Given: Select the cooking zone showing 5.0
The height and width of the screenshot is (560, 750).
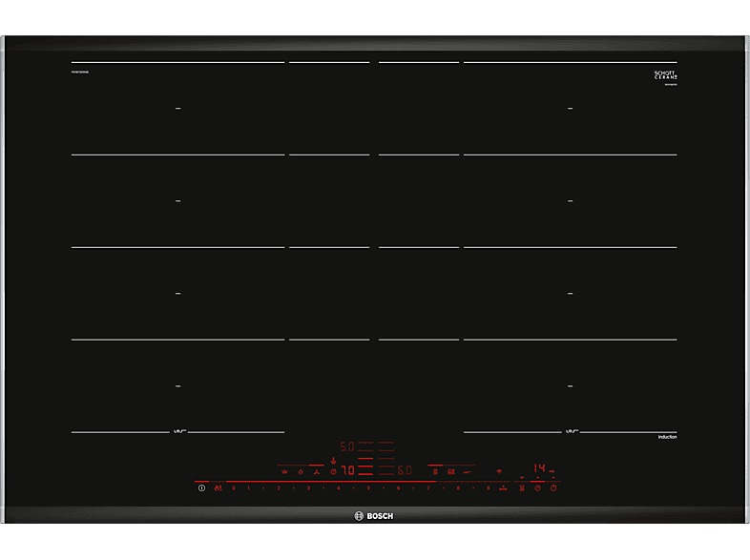Looking at the screenshot, I should pos(347,447).
